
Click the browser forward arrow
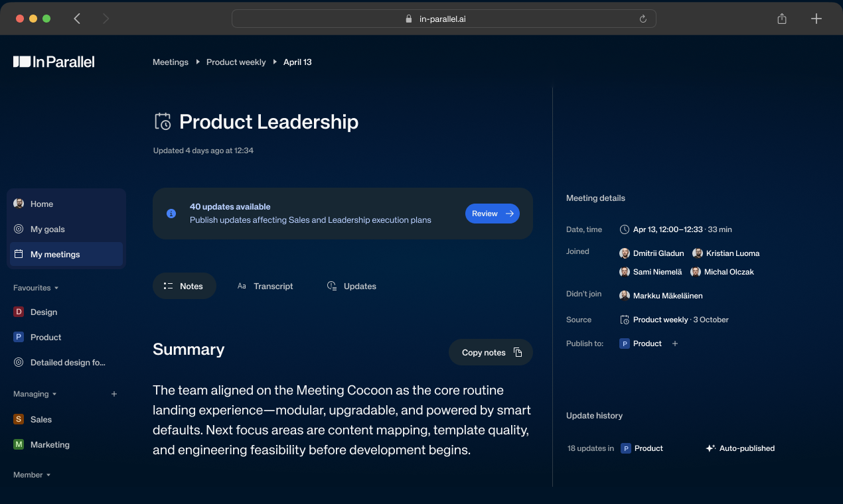coord(106,19)
